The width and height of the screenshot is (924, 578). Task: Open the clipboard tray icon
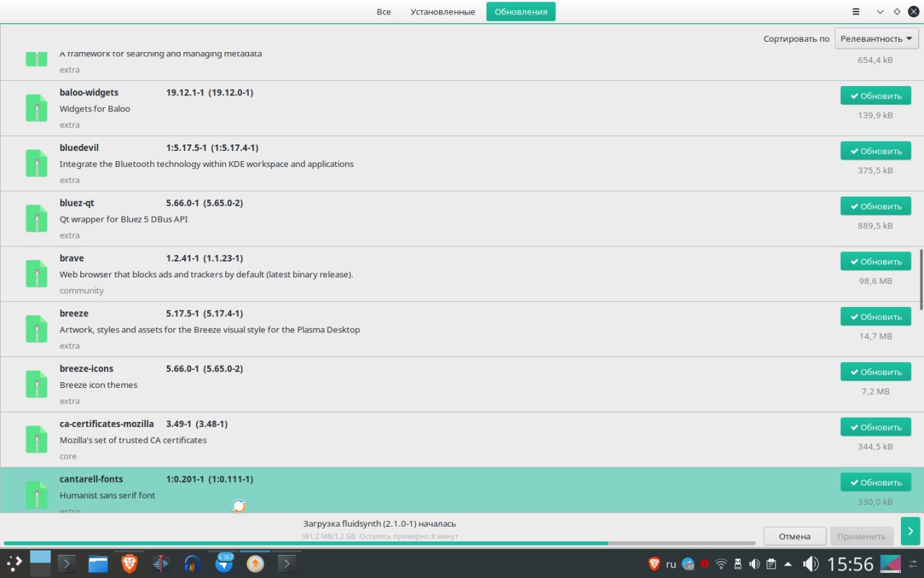click(771, 564)
